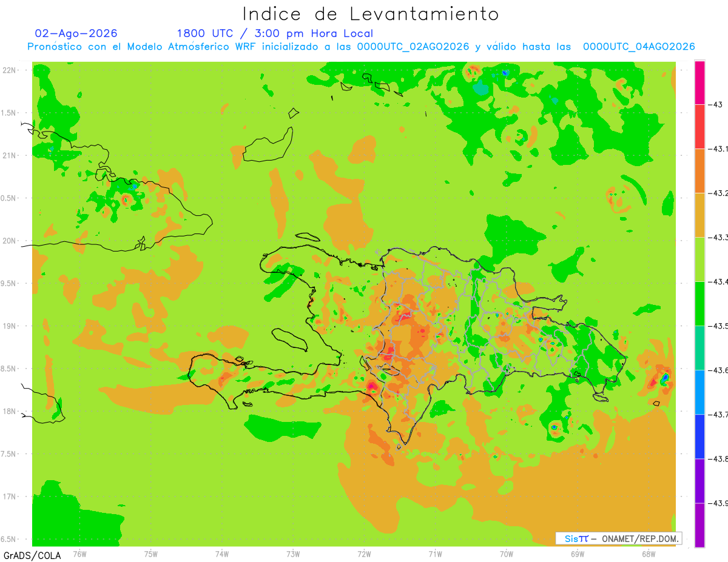Viewport: 728px width, 562px height.
Task: Click the teal swatch between -43.5 and -43.6
Action: 699,348
